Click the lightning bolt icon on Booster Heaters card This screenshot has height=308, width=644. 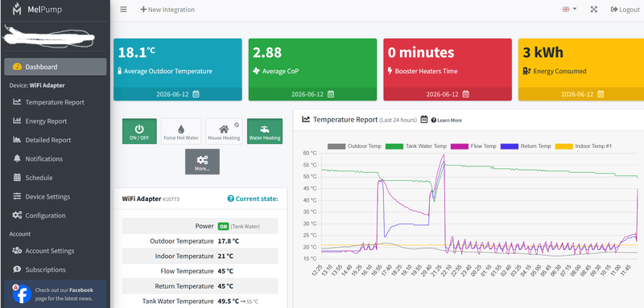tap(390, 71)
